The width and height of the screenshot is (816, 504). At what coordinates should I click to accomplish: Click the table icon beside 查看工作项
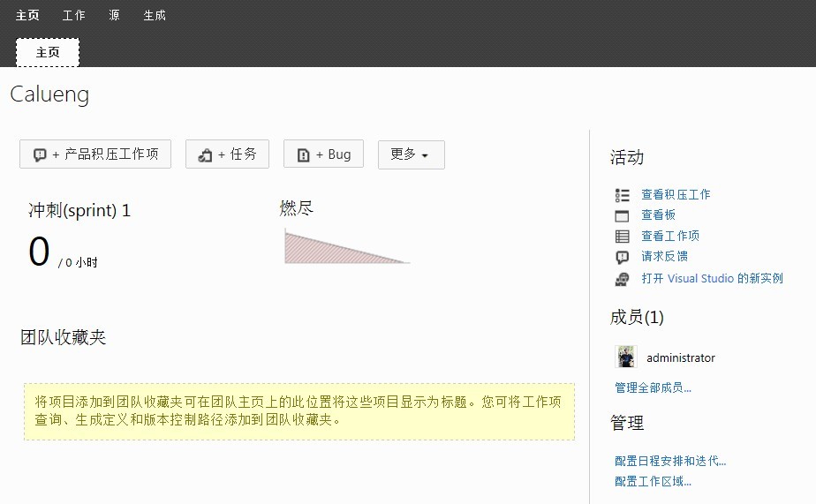(622, 237)
